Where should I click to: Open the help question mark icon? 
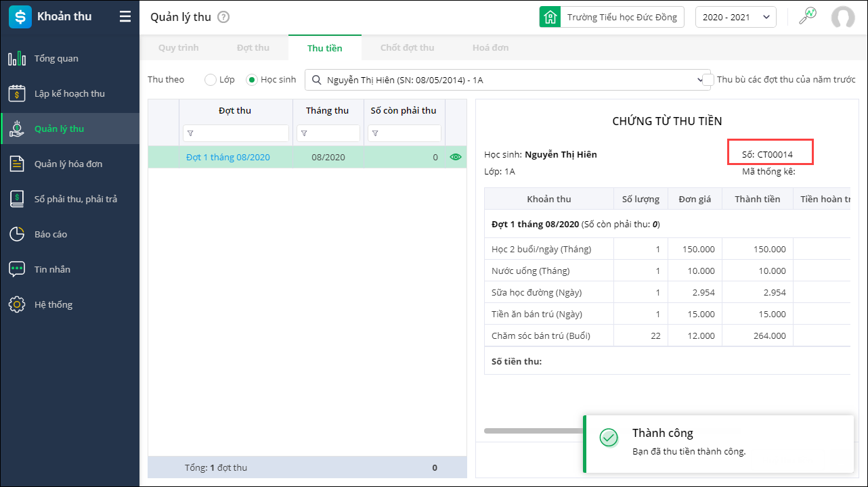[x=223, y=18]
